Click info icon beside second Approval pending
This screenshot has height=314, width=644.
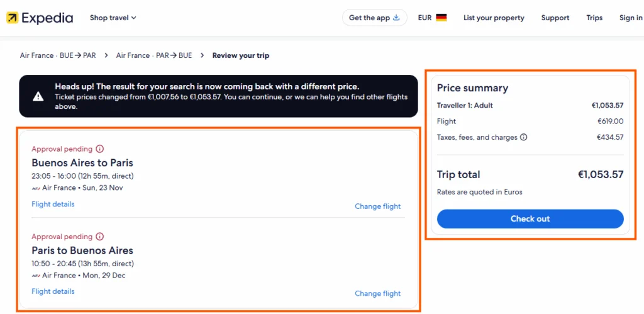(x=99, y=237)
